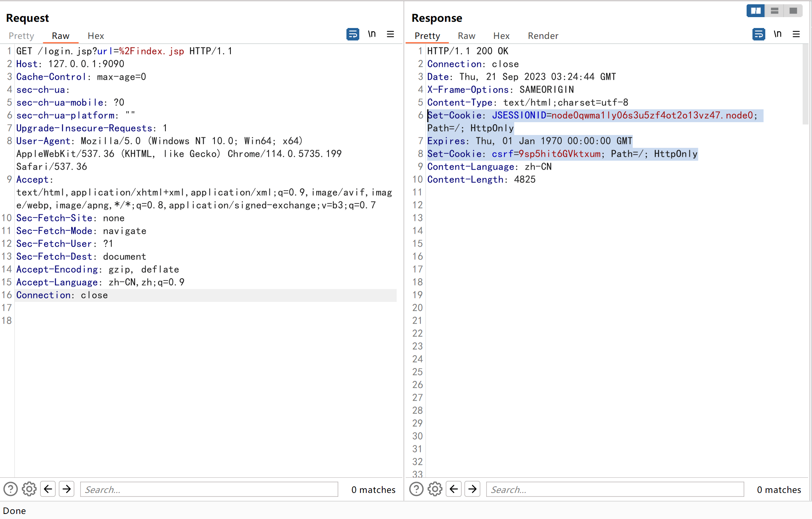Screen dimensions: 812x519
Task: Click the response Connection: close line 2
Action: [x=473, y=64]
